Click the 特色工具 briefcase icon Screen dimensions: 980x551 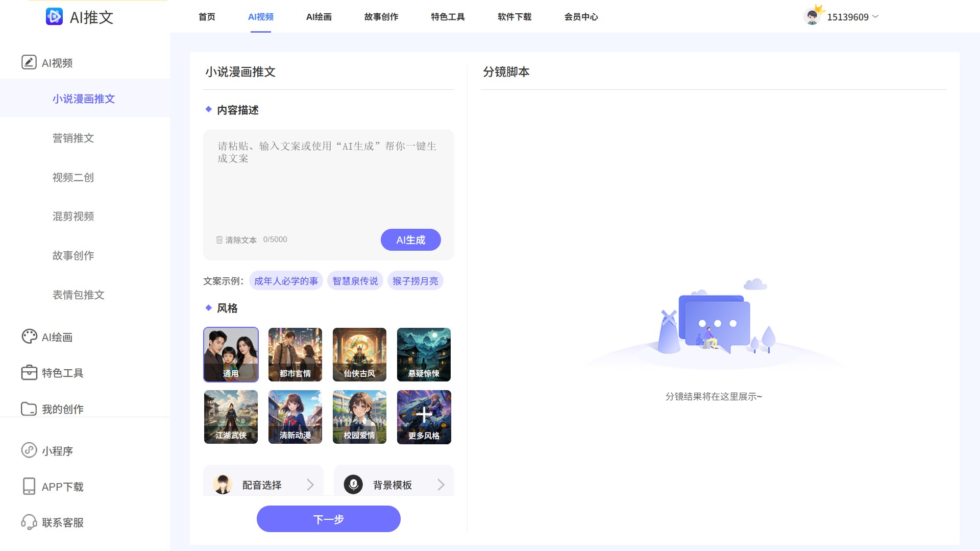coord(29,373)
